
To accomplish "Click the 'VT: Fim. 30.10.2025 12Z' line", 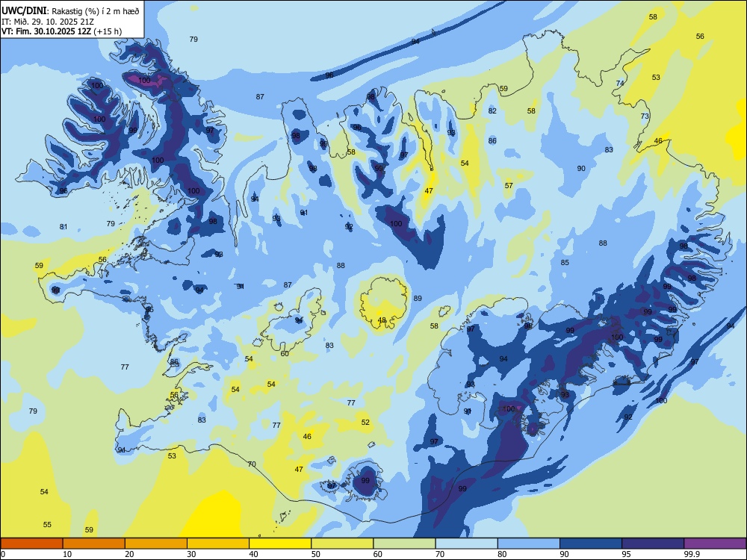I will [46, 31].
